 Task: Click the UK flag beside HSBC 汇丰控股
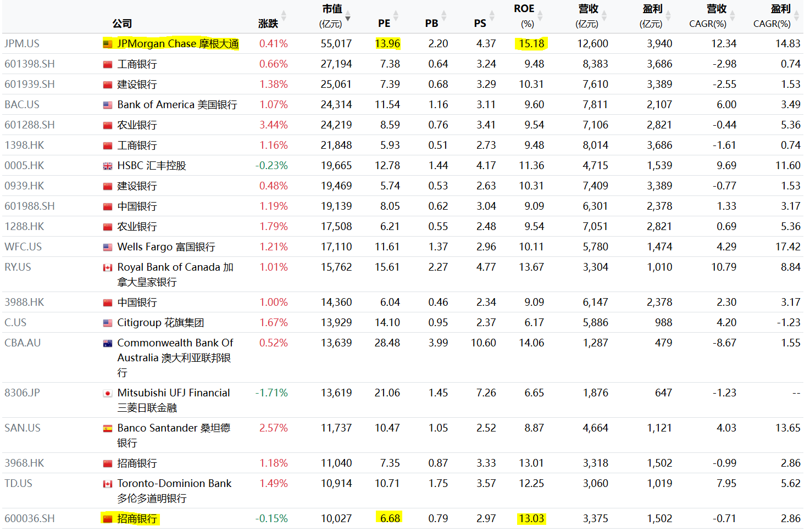(x=108, y=166)
